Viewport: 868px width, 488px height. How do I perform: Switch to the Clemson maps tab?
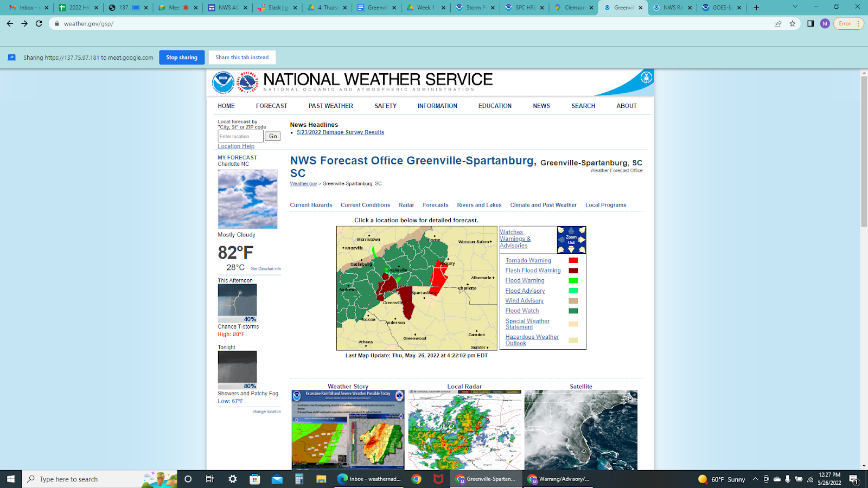pyautogui.click(x=573, y=8)
